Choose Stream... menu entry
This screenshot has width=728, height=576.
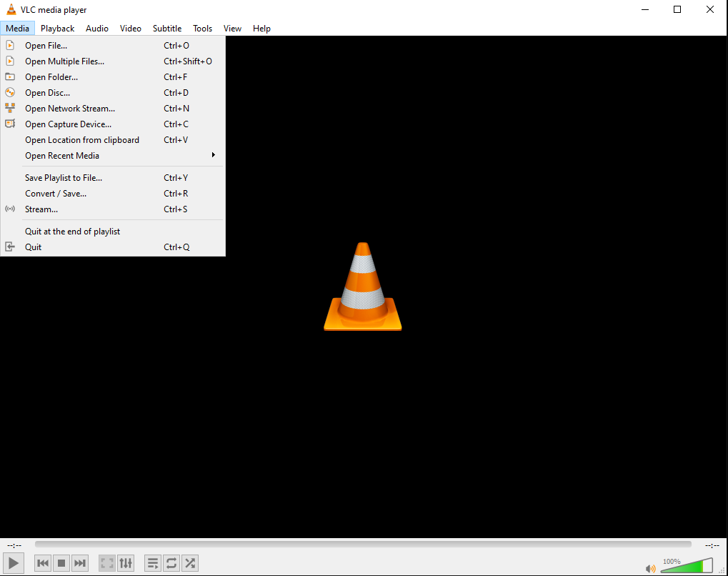tap(113, 209)
